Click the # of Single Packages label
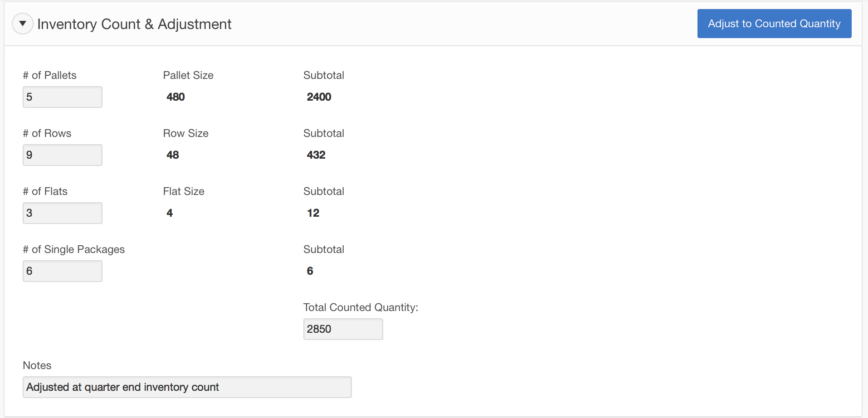The image size is (868, 418). click(74, 249)
